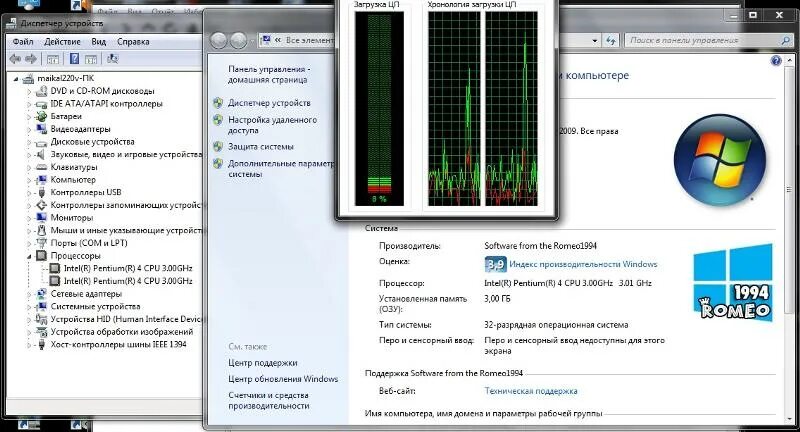The height and width of the screenshot is (432, 800).
Task: Click the refresh button beside address bar
Action: [x=611, y=40]
